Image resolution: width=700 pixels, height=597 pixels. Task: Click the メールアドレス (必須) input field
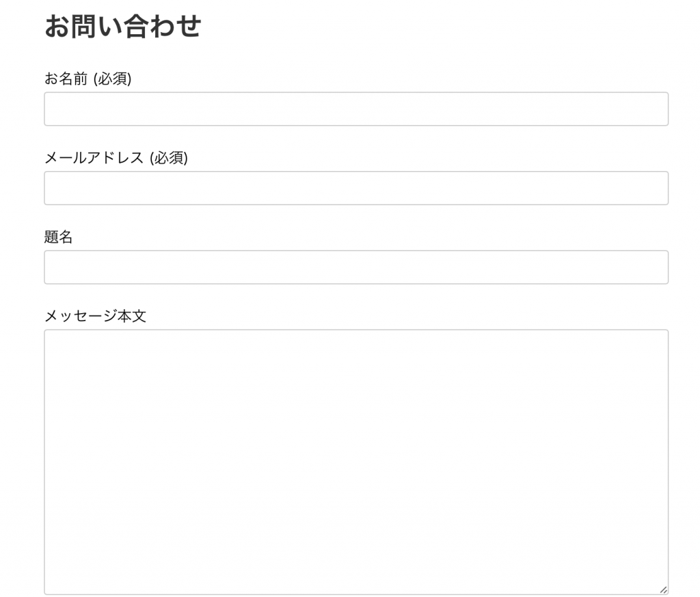(x=355, y=187)
